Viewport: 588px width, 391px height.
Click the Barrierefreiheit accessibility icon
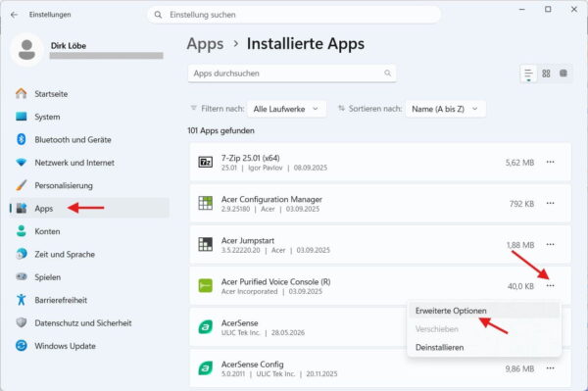tap(22, 300)
